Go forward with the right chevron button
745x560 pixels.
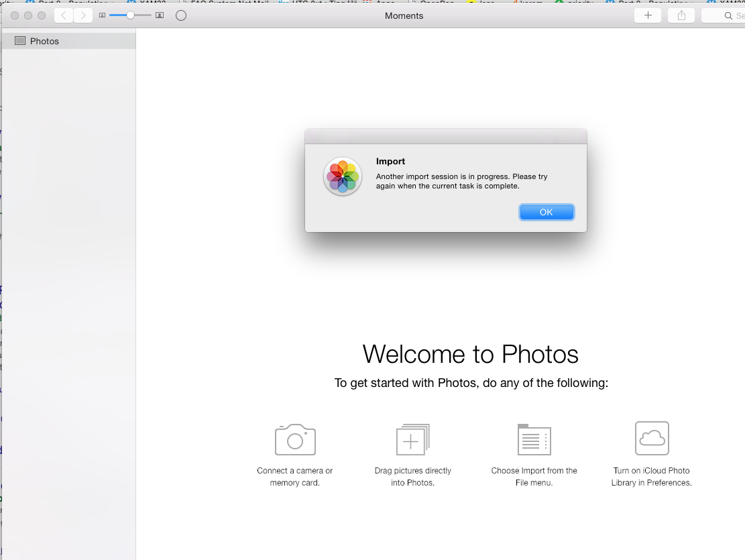point(83,15)
